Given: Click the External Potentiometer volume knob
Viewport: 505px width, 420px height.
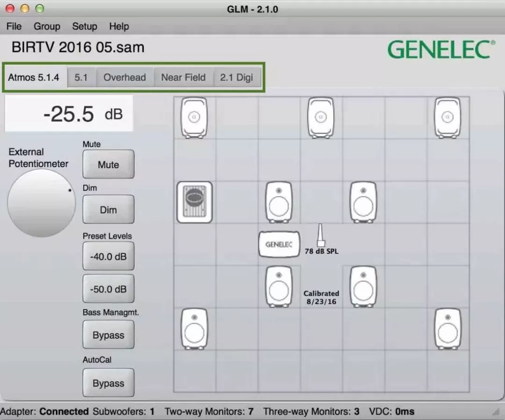Looking at the screenshot, I should click(x=42, y=203).
